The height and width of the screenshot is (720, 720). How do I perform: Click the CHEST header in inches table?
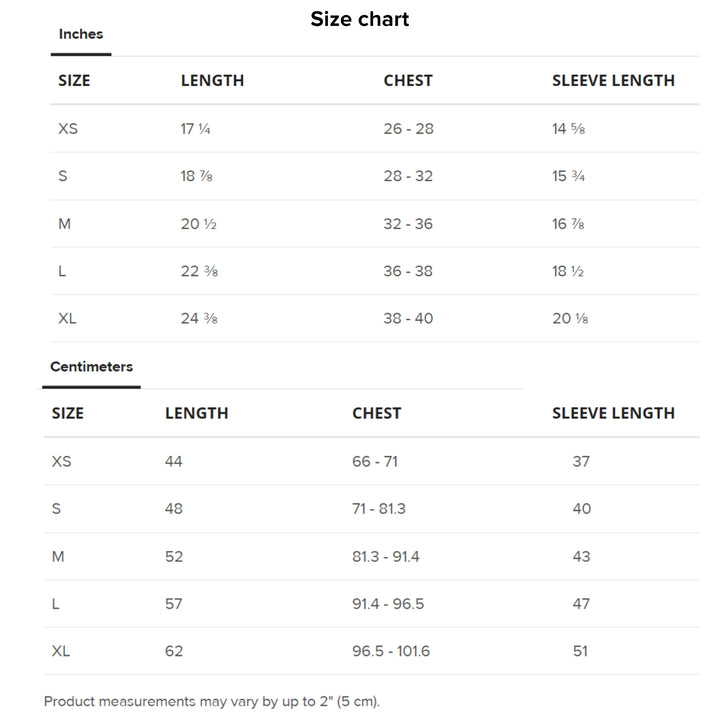[408, 81]
